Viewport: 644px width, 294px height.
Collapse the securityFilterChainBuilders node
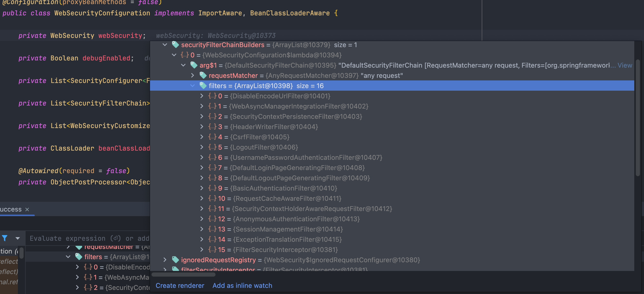165,45
